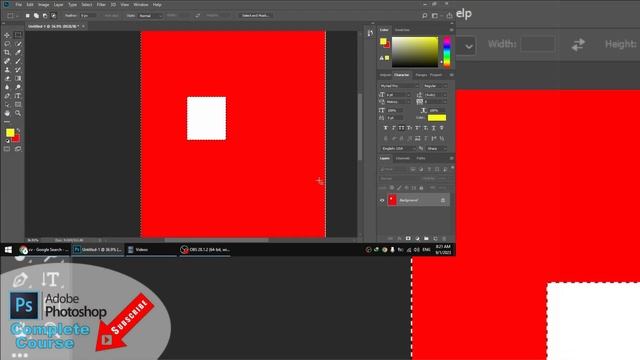Screen dimensions: 640x360
Task: Click the Add to selection icon
Action: click(x=36, y=16)
